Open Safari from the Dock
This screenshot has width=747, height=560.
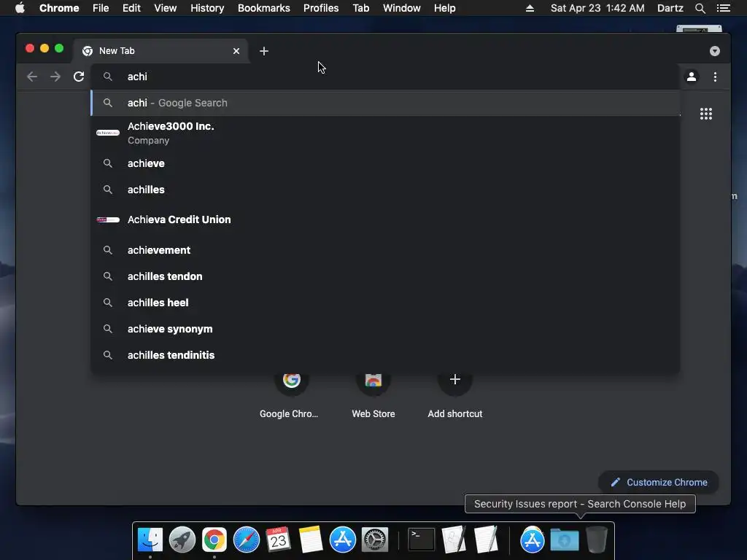tap(247, 540)
